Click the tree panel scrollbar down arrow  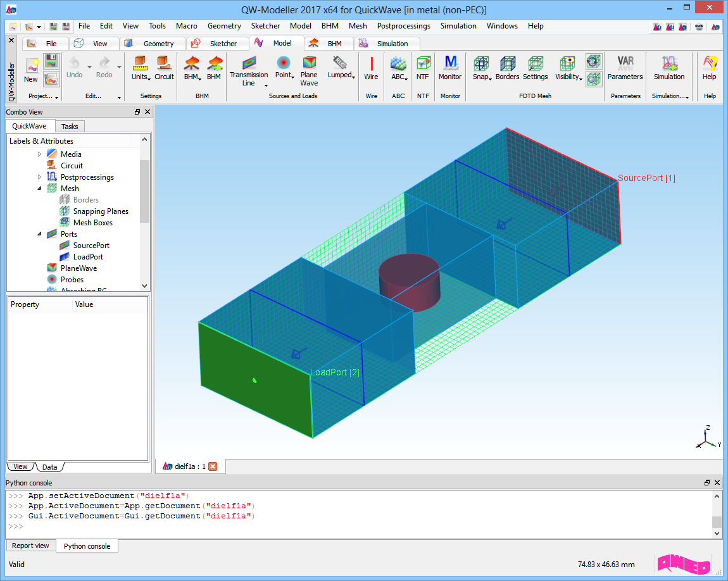coord(144,286)
